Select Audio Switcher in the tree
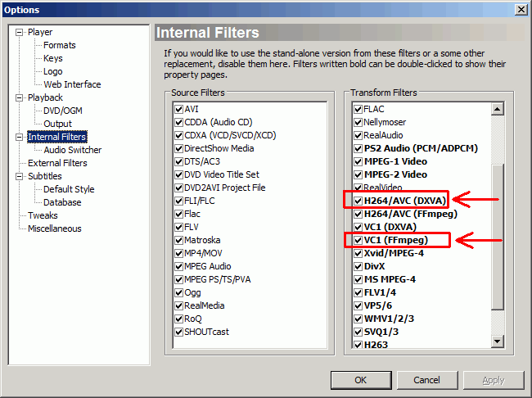The image size is (532, 398). (73, 150)
